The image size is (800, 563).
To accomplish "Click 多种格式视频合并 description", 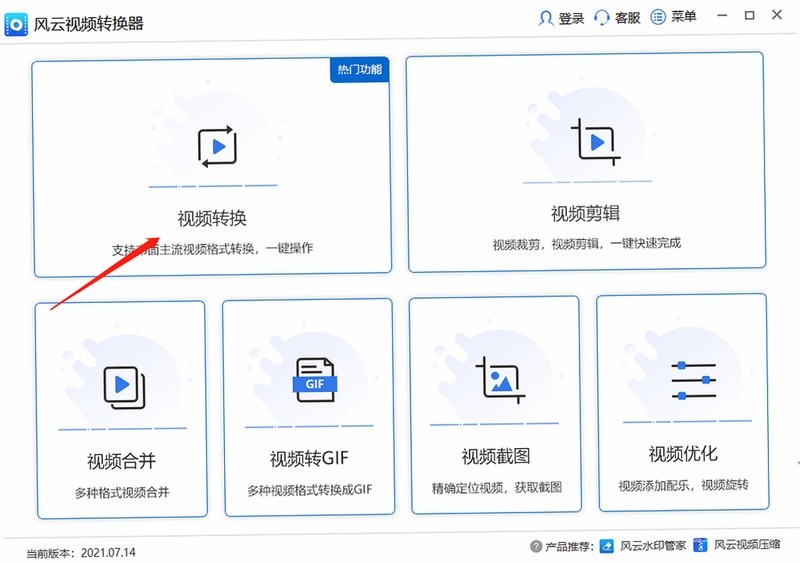I will [122, 493].
